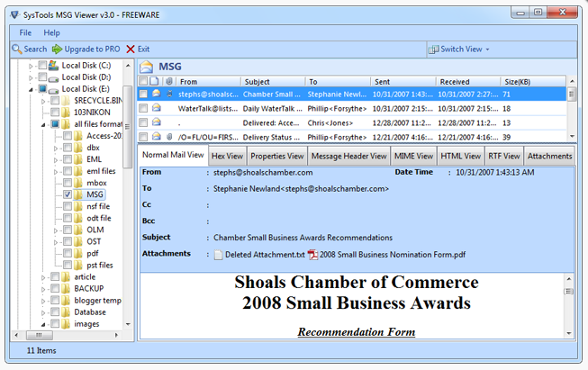Click the folder tree horizontal scrollbar thumb
588x370 pixels.
pyautogui.click(x=39, y=335)
